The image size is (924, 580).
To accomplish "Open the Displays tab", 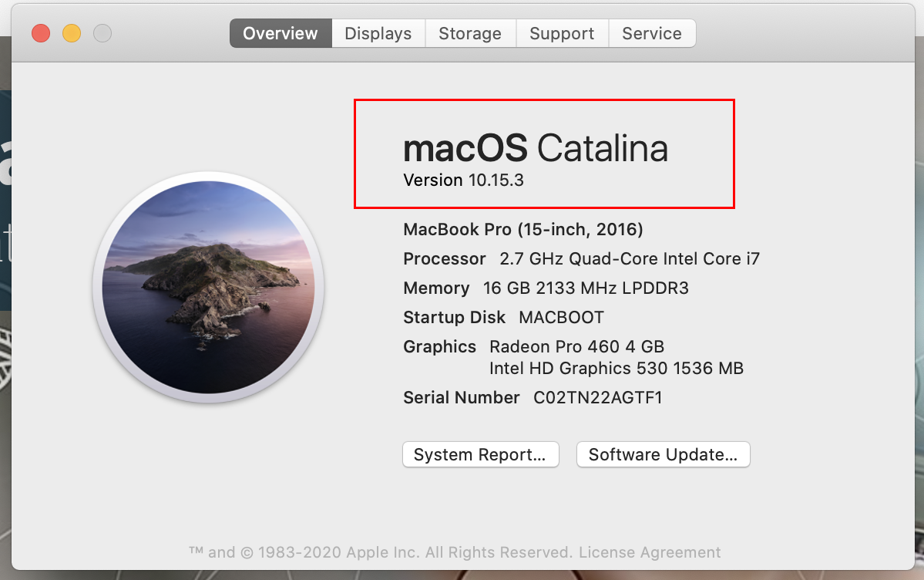I will [378, 33].
